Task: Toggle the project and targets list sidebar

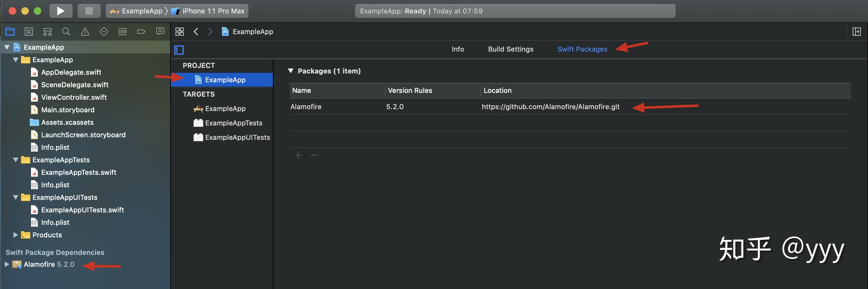Action: [x=179, y=50]
